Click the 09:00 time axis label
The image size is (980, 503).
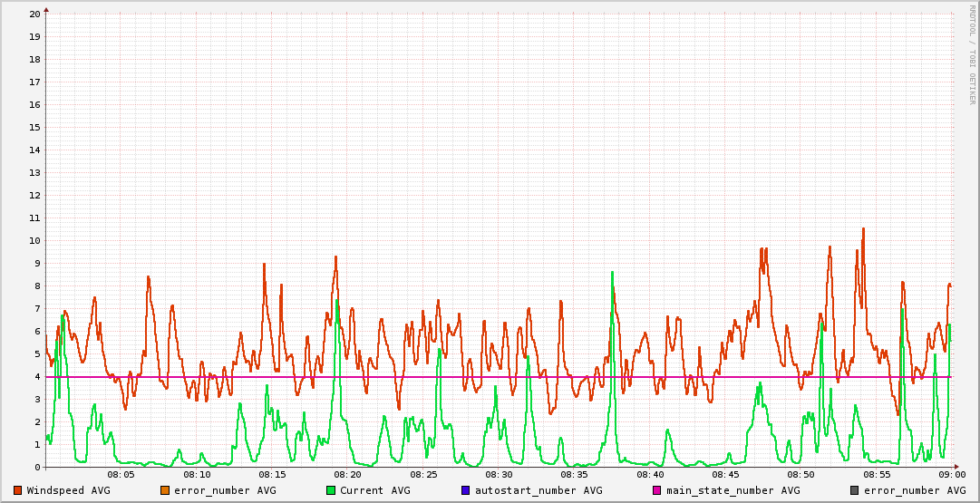pyautogui.click(x=951, y=475)
